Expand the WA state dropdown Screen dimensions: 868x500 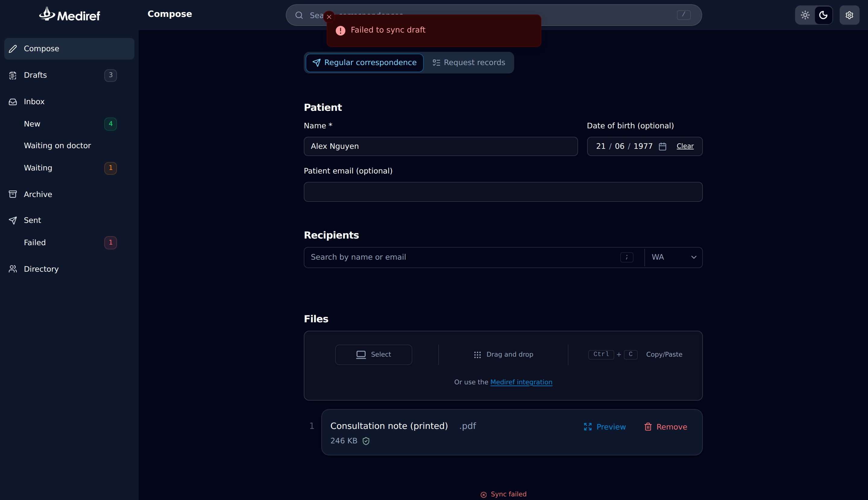pos(674,257)
